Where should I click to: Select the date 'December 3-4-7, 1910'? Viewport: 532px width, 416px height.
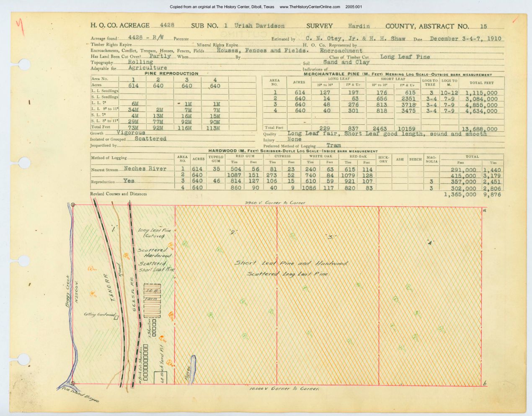[x=465, y=39]
